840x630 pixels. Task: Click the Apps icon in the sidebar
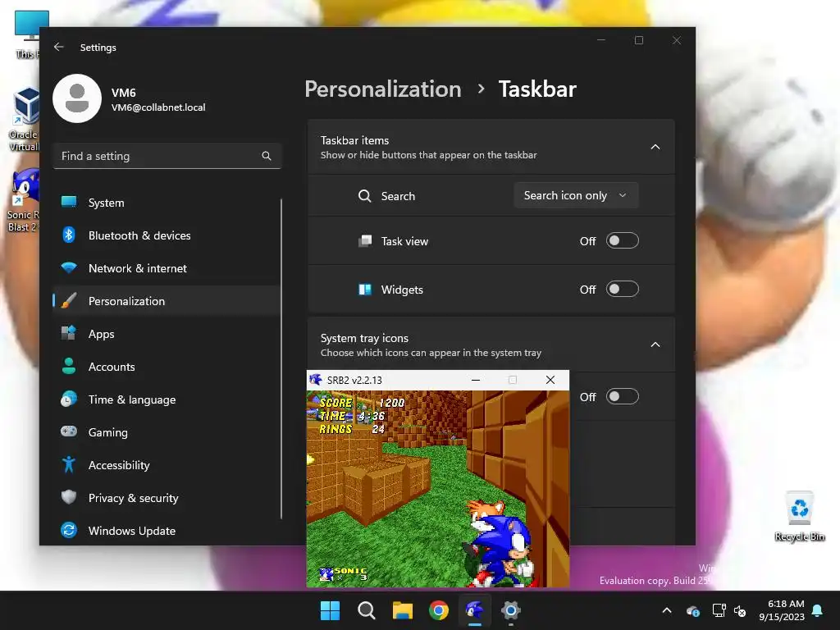pos(69,333)
